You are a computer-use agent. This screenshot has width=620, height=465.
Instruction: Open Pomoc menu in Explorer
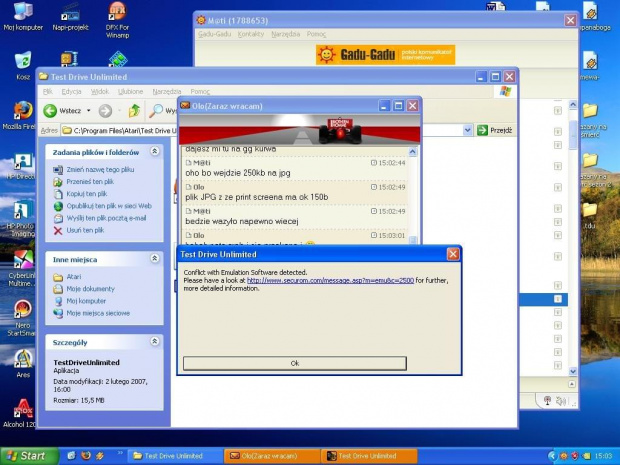(200, 91)
